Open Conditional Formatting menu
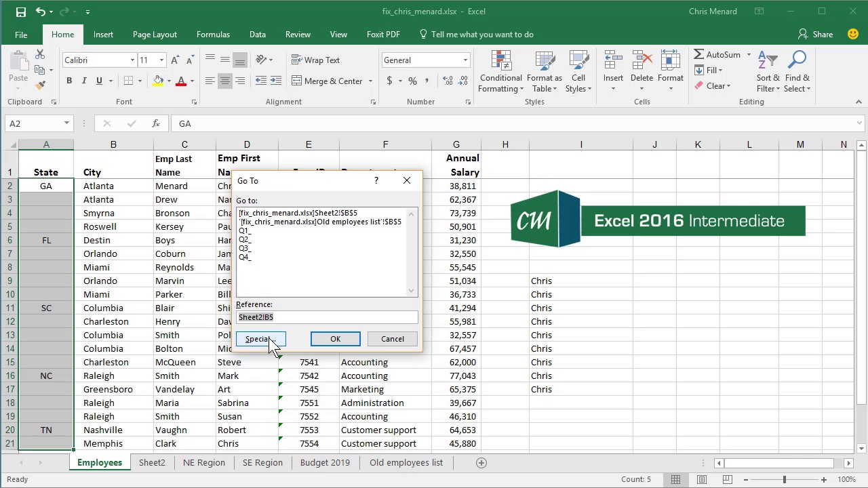868x488 pixels. 500,71
